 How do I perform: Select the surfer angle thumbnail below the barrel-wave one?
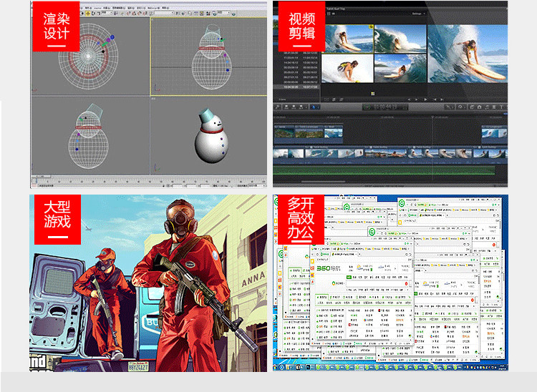[x=400, y=69]
